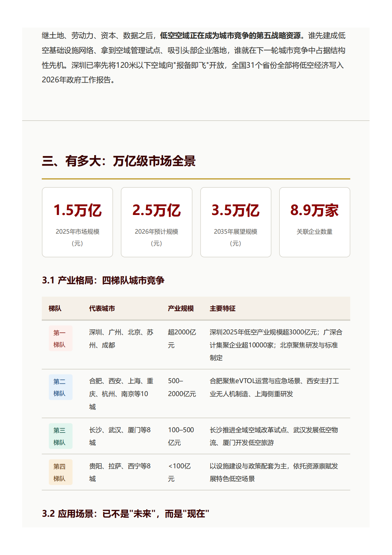The height and width of the screenshot is (555, 392).
Task: Click the 产业规模 column header
Action: point(181,308)
